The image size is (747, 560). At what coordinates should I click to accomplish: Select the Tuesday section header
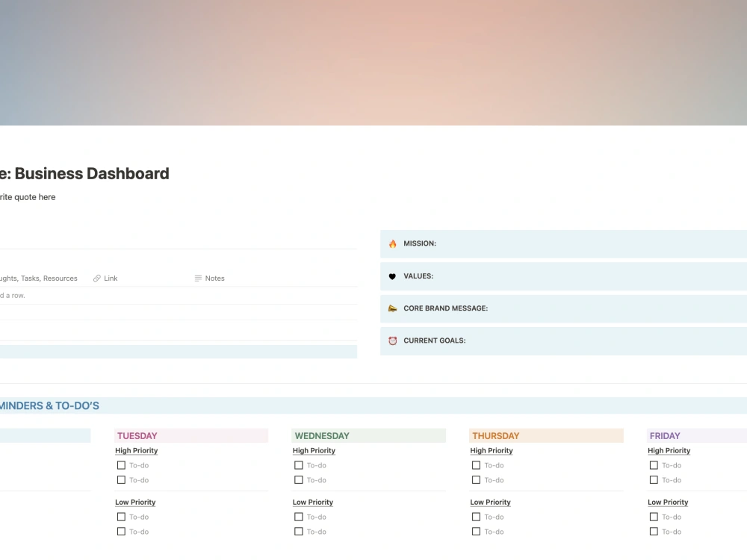coord(137,435)
